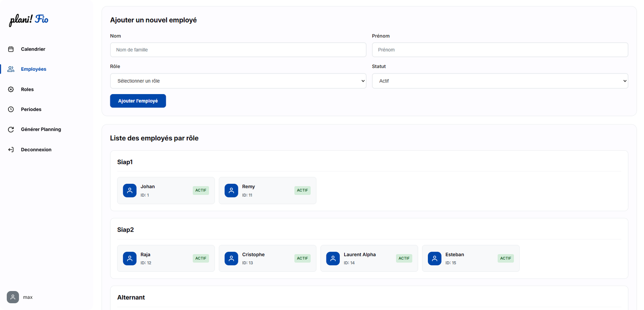This screenshot has height=310, width=644.
Task: Click into the Prénom text field
Action: click(x=500, y=50)
